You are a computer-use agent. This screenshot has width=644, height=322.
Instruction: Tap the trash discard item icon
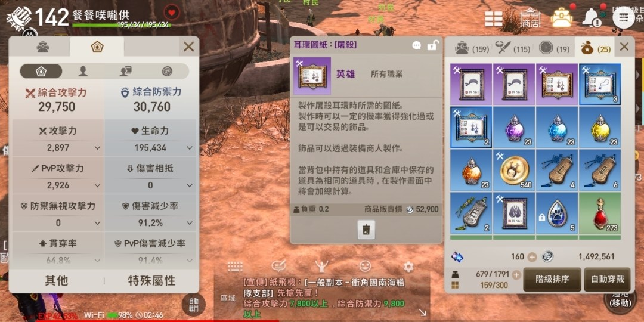(366, 229)
